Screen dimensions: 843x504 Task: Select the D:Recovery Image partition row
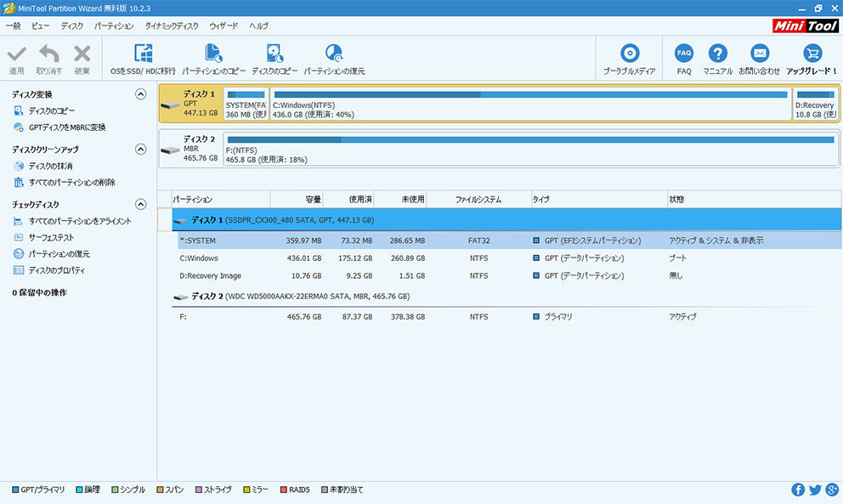509,276
